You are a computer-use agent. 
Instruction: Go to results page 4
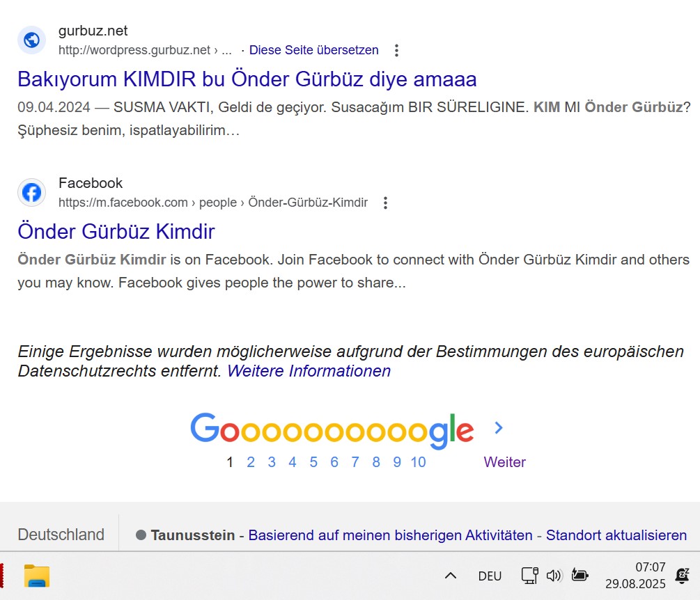click(x=293, y=462)
